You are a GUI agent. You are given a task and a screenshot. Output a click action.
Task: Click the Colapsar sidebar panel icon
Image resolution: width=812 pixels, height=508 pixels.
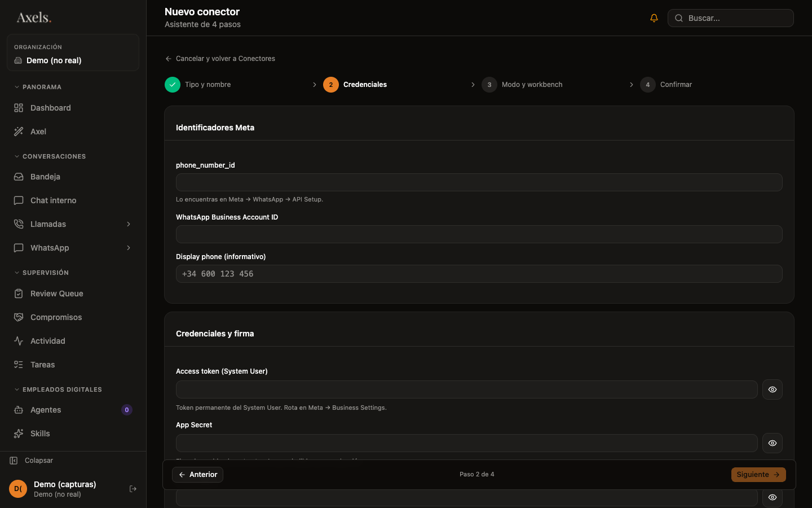(x=14, y=461)
